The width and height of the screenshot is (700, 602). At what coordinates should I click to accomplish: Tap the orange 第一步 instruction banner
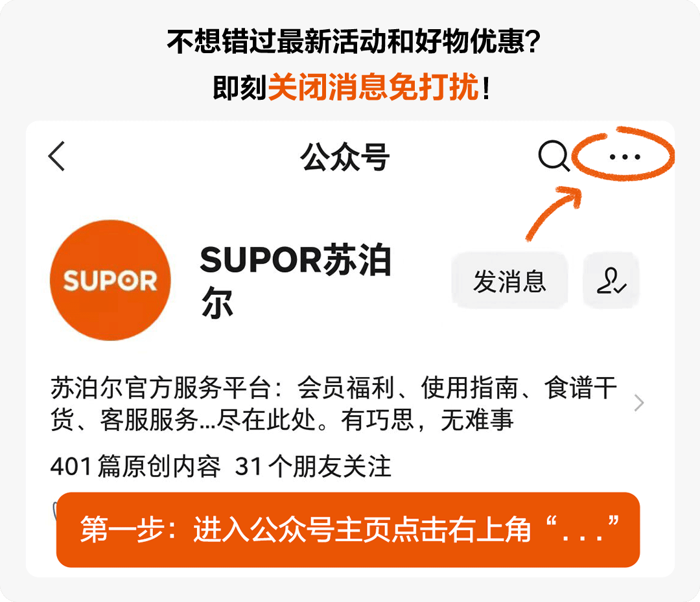(x=348, y=529)
